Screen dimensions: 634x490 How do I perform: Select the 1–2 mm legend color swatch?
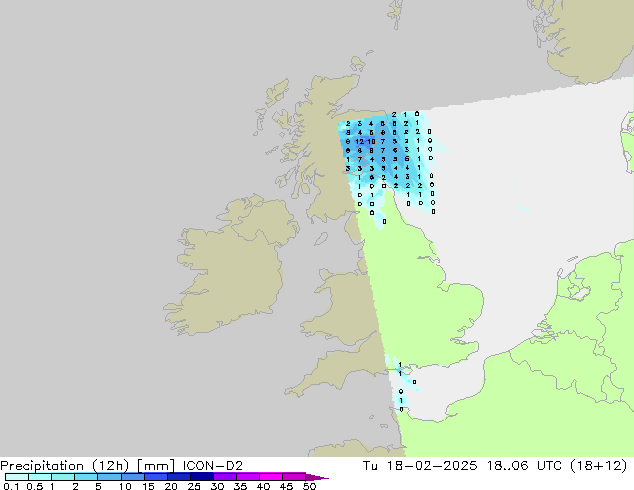click(x=63, y=477)
